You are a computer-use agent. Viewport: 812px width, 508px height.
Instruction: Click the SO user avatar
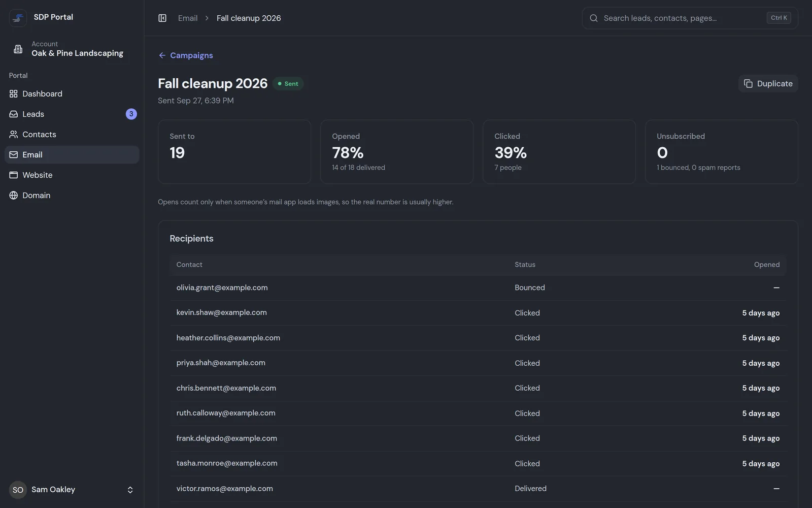(x=18, y=490)
